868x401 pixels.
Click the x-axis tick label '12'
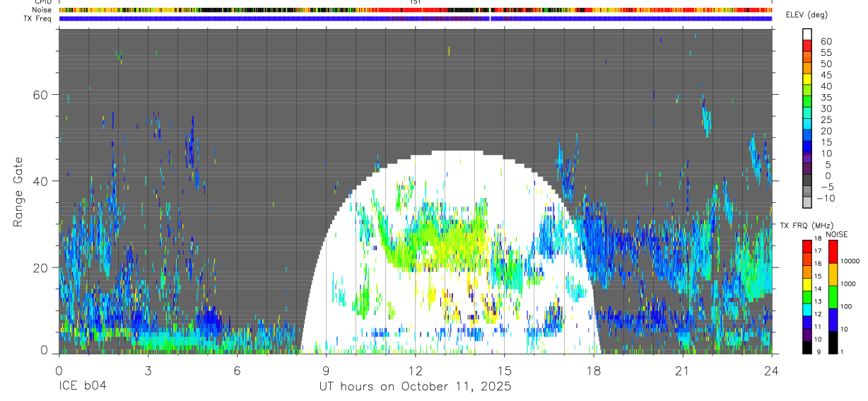(x=415, y=371)
